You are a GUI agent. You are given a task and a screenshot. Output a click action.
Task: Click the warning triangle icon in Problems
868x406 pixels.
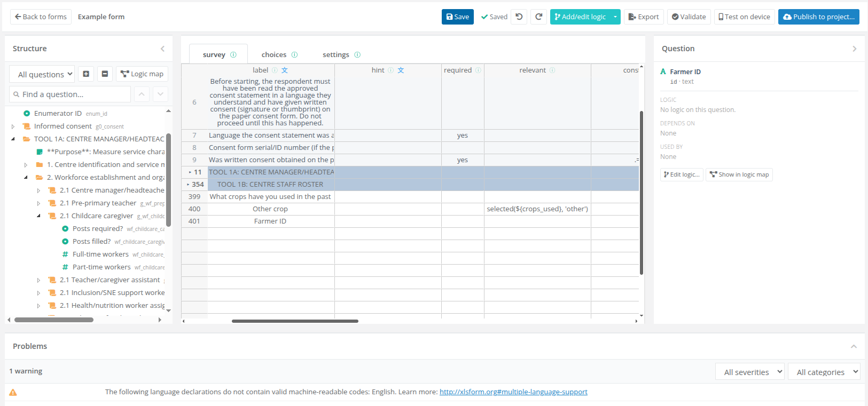click(13, 392)
